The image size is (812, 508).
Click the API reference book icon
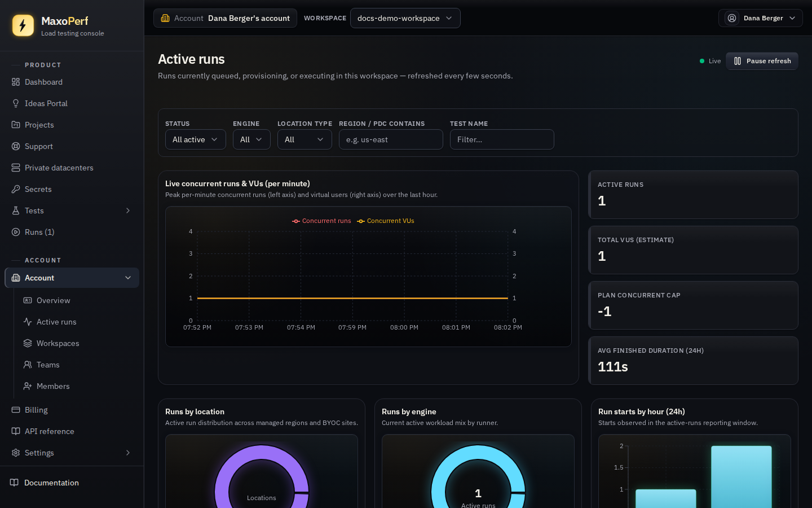pos(16,431)
